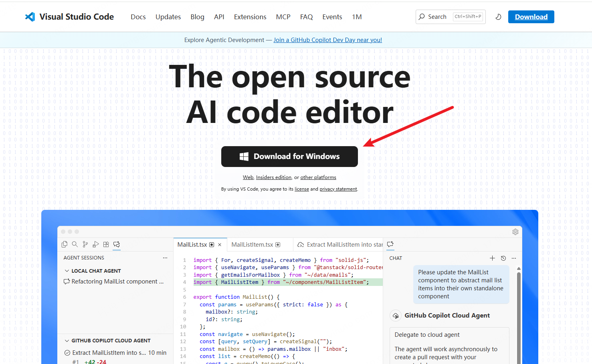The width and height of the screenshot is (592, 364).
Task: Click the GitHub Copilot Cloud Agent avatar icon
Action: (x=396, y=316)
